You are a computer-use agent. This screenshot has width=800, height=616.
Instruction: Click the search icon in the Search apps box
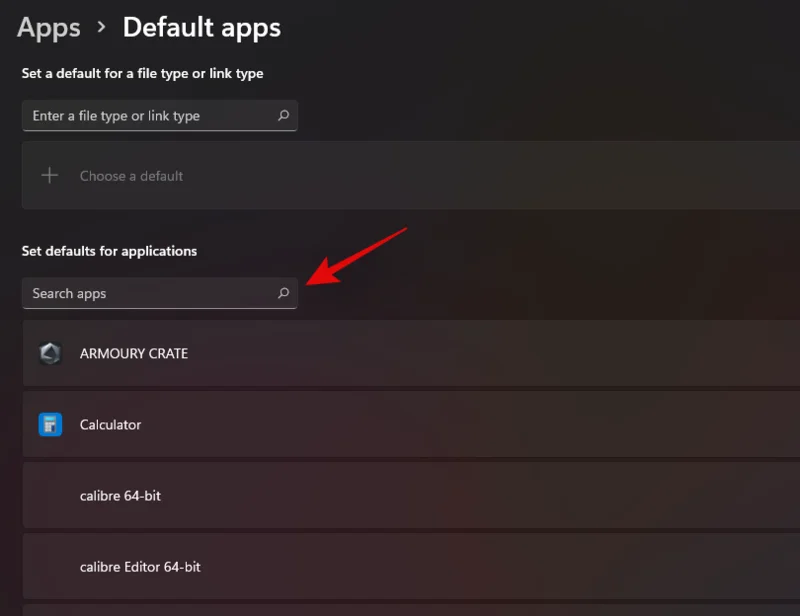[x=284, y=293]
